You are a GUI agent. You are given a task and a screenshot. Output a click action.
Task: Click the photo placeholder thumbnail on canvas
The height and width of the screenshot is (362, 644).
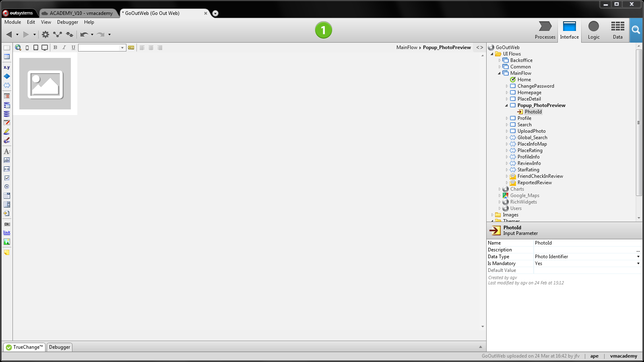point(45,84)
